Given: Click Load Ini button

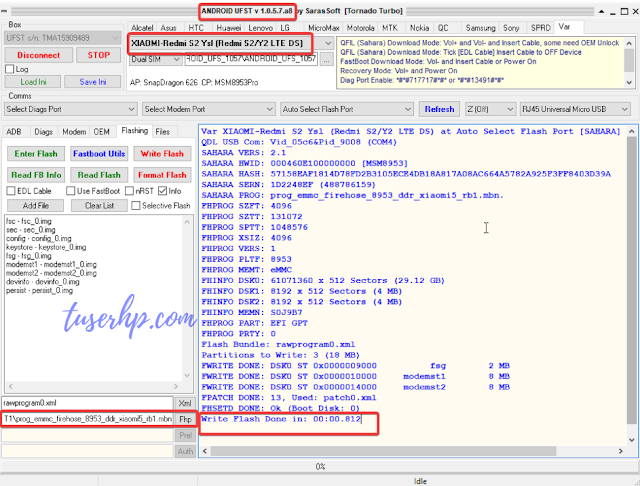Looking at the screenshot, I should [x=33, y=82].
